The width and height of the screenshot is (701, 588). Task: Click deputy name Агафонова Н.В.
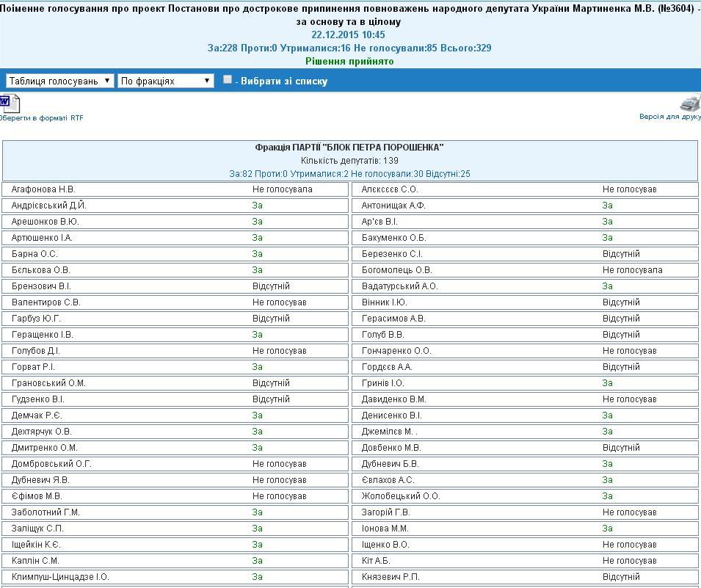pos(44,189)
